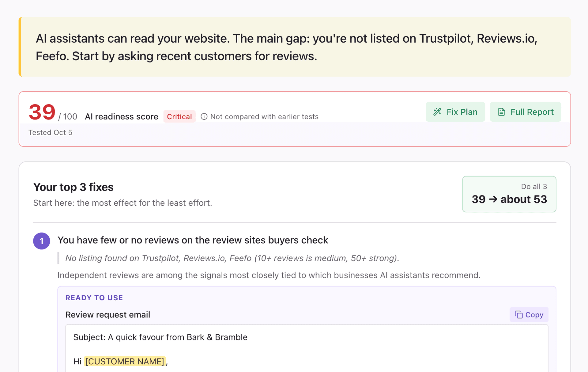Select the [CUSTOMER NAME] placeholder

pyautogui.click(x=125, y=361)
